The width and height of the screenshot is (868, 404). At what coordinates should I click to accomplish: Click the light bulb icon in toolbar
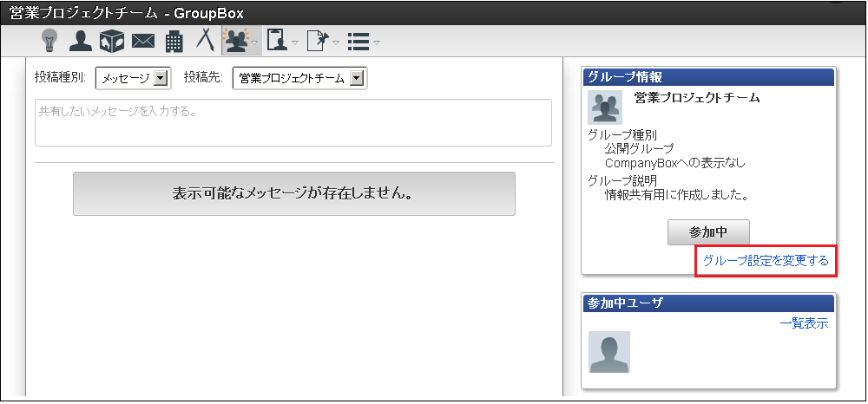pyautogui.click(x=49, y=41)
